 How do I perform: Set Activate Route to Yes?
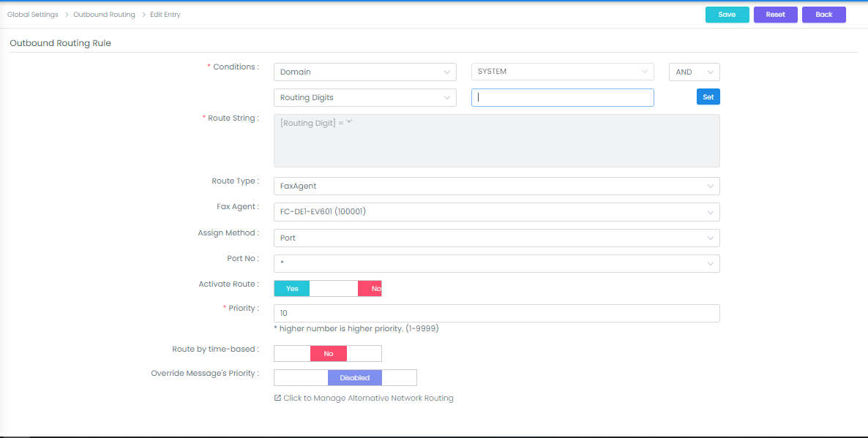(x=292, y=289)
